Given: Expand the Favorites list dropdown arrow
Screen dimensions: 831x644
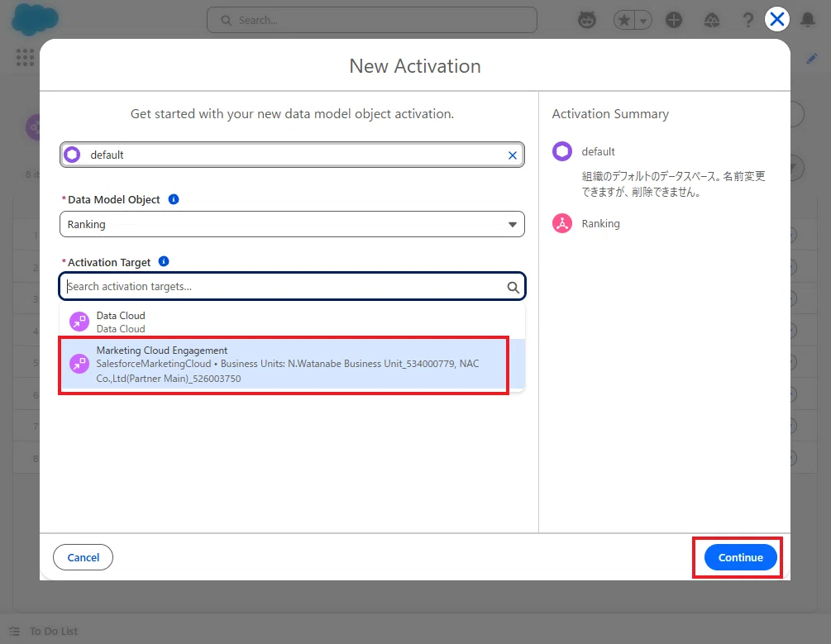Looking at the screenshot, I should coord(642,21).
